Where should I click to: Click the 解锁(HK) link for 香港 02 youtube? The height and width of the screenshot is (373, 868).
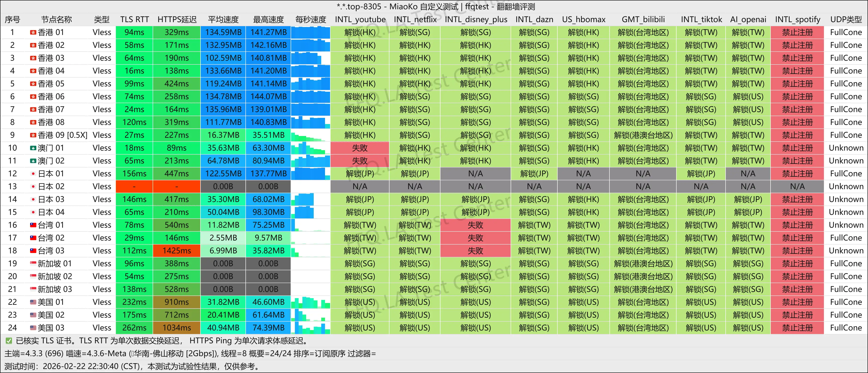360,45
